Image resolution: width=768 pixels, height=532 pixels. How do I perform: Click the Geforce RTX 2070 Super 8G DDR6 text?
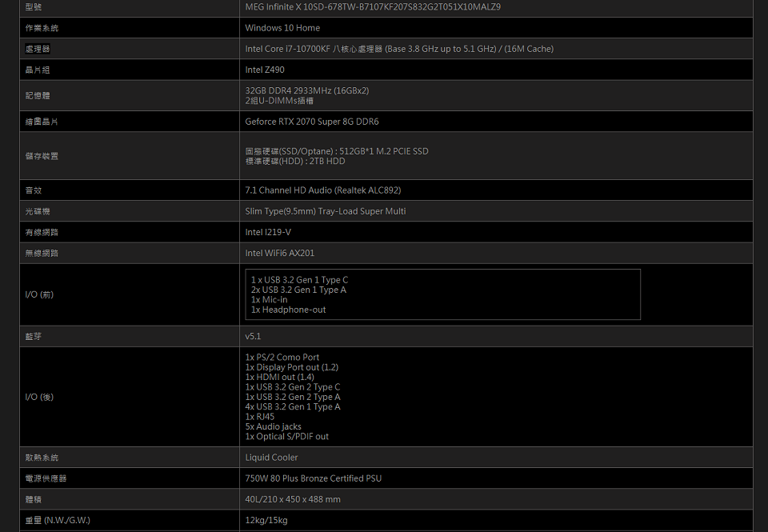(x=312, y=122)
